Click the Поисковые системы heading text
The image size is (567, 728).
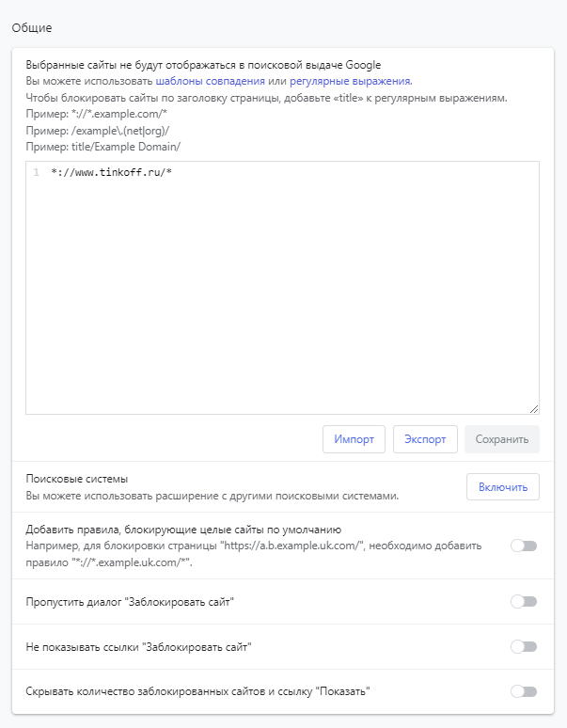pyautogui.click(x=76, y=479)
